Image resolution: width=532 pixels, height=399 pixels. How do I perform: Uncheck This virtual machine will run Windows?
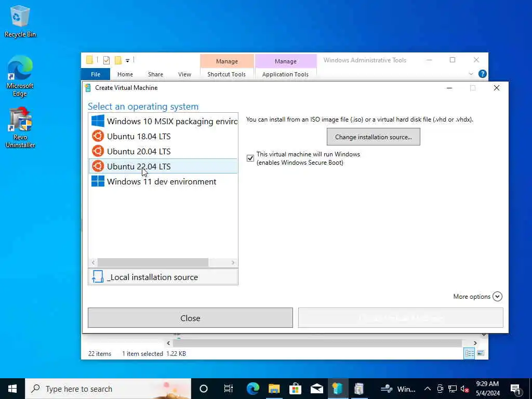click(x=250, y=158)
